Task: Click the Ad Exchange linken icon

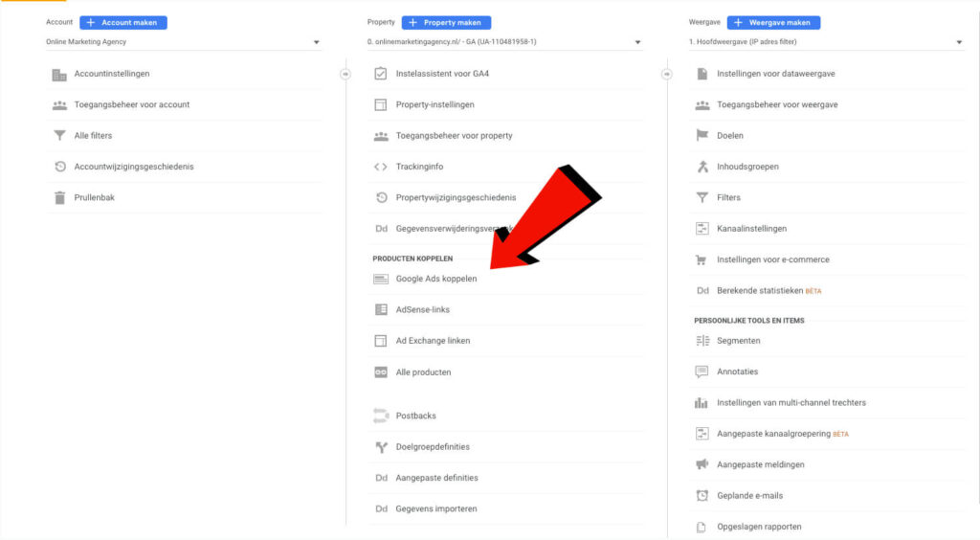Action: coord(381,341)
